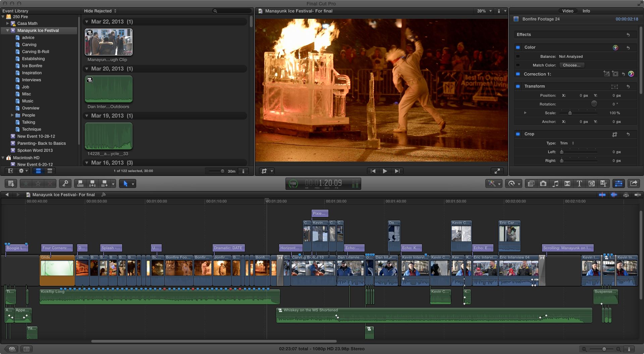Click the viewer Play button
Viewport: 644px width, 354px height.
coord(385,171)
